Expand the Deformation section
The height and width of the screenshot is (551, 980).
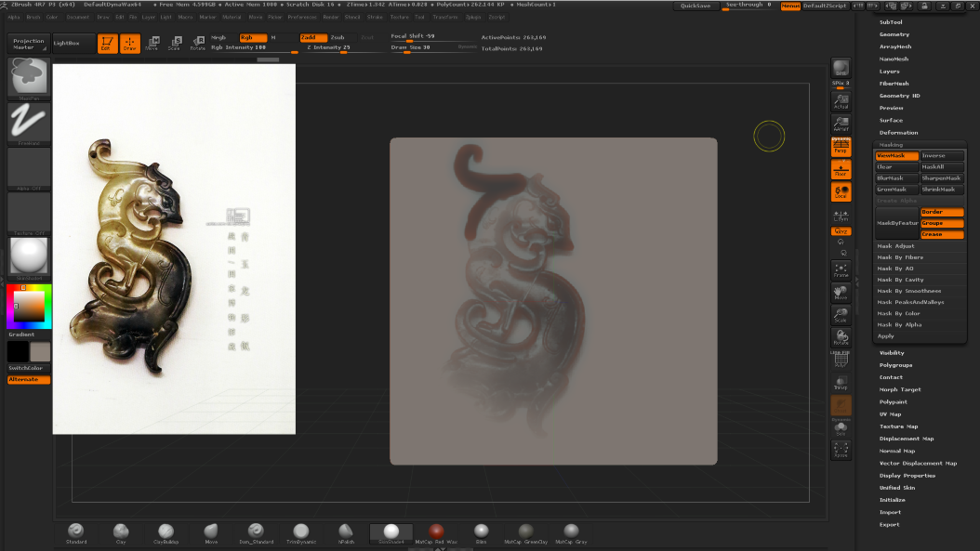click(x=899, y=133)
